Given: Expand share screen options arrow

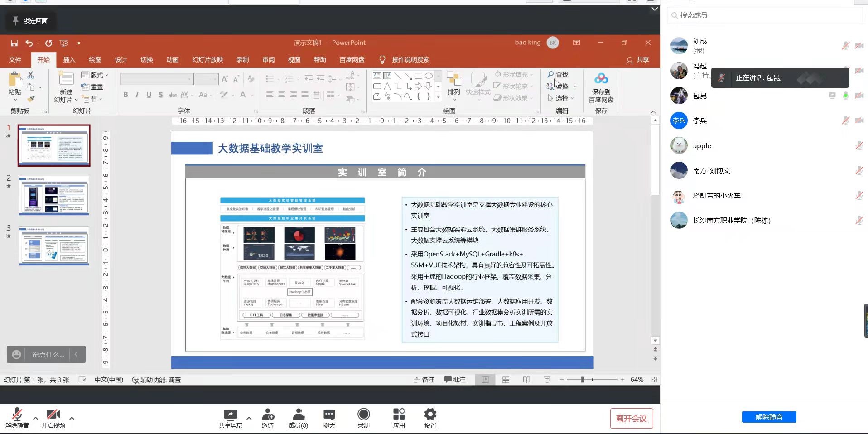Looking at the screenshot, I should pyautogui.click(x=249, y=418).
